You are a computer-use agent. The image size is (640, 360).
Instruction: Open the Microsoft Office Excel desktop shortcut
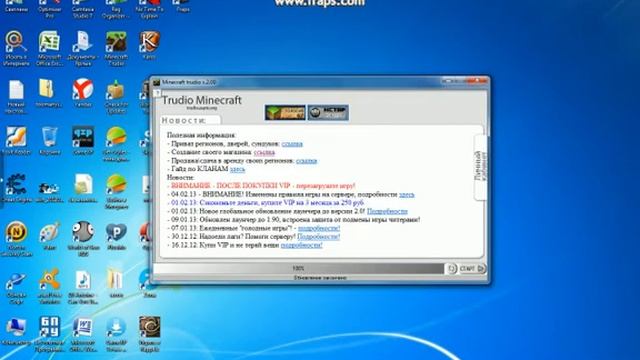coord(49,42)
